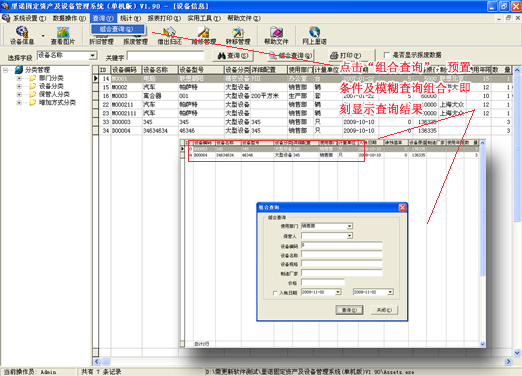Image resolution: width=522 pixels, height=376 pixels.
Task: Click the horizontal scrollbar right arrow
Action: click(x=508, y=361)
